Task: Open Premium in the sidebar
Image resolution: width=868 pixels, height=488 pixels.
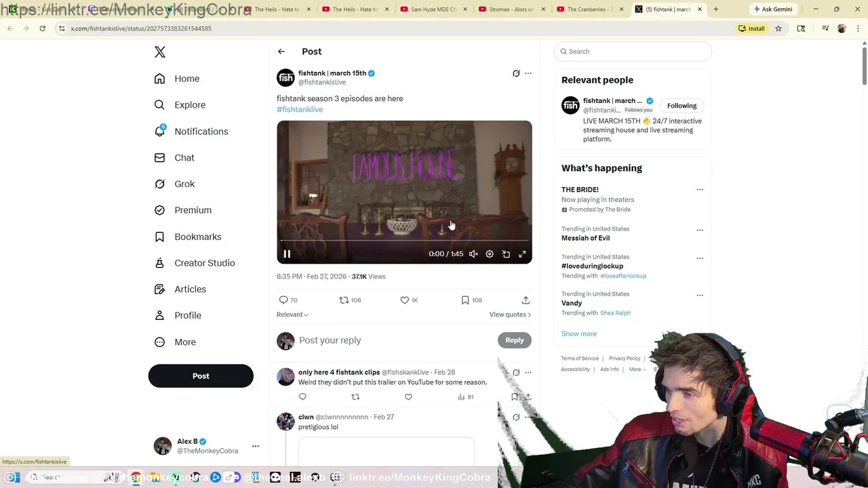Action: (183, 210)
